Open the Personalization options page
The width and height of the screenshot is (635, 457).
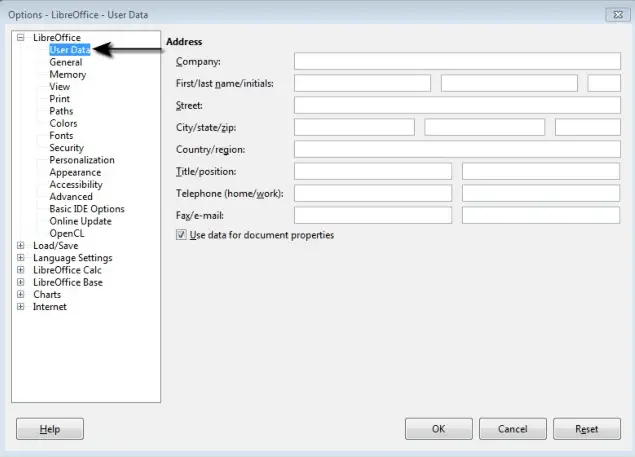82,160
